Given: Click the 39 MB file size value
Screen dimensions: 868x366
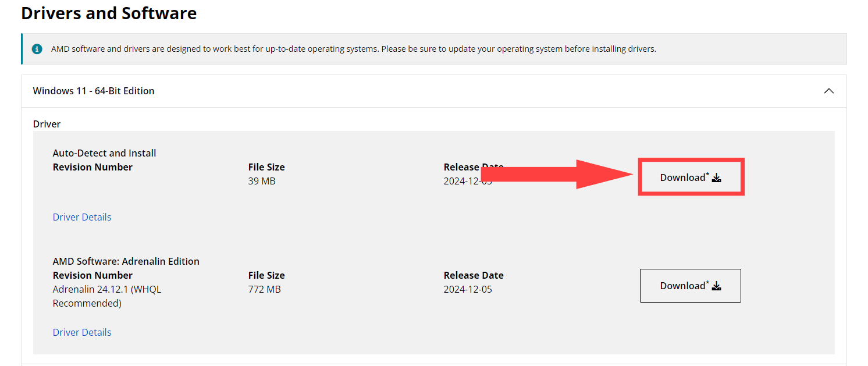Looking at the screenshot, I should click(x=262, y=181).
